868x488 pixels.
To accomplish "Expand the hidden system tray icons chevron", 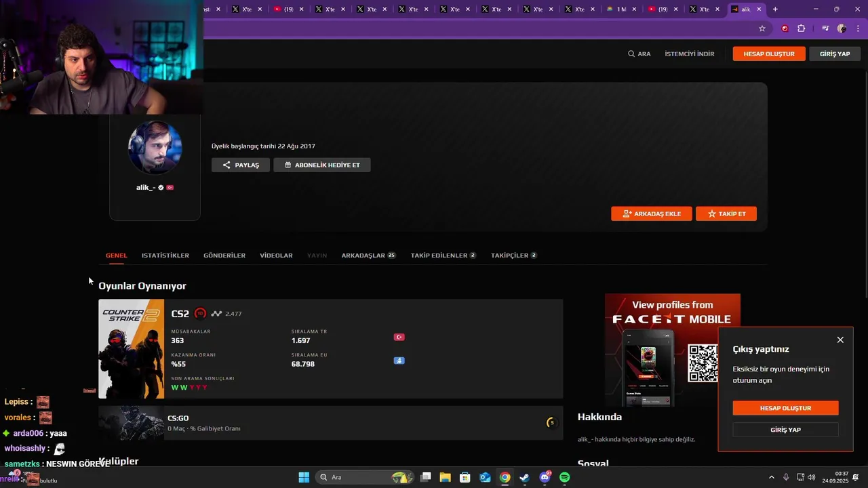I will [x=771, y=477].
